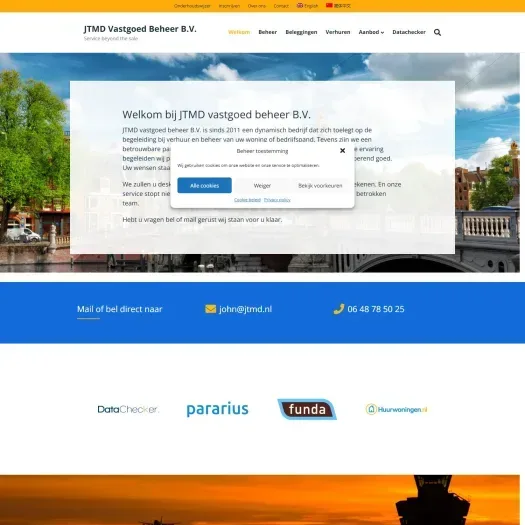Click the Huurwoningen.nl logo

point(396,409)
